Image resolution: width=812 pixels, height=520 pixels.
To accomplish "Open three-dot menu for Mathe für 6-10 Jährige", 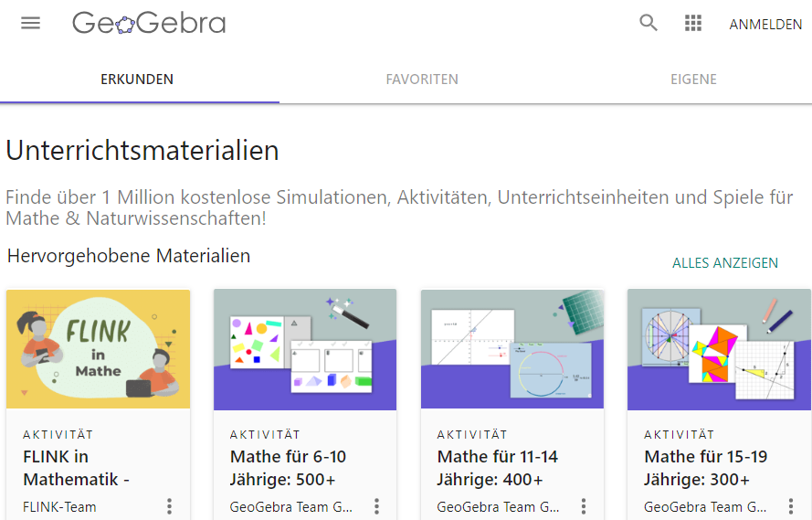I will (x=376, y=506).
